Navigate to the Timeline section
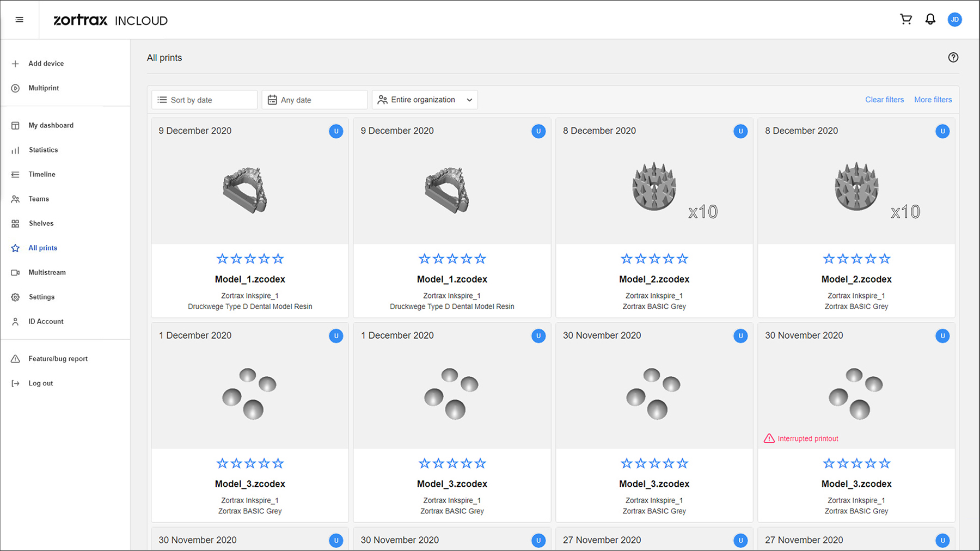 42,174
